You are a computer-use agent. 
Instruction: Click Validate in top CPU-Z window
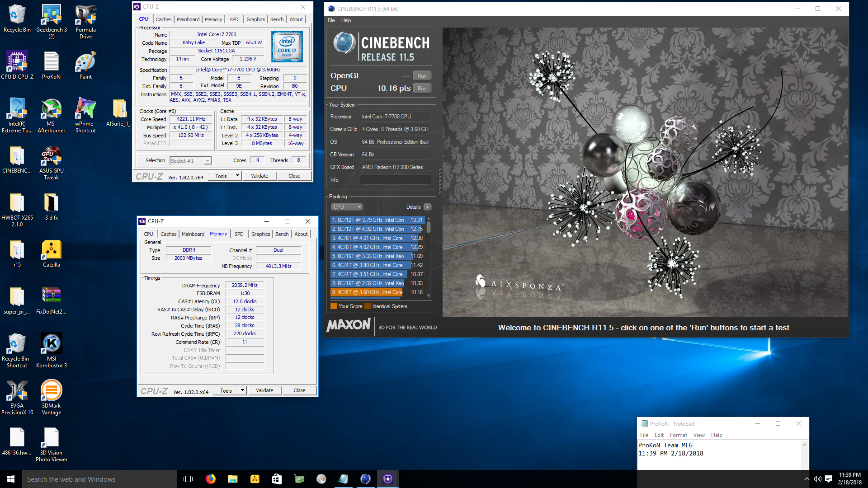coord(259,176)
